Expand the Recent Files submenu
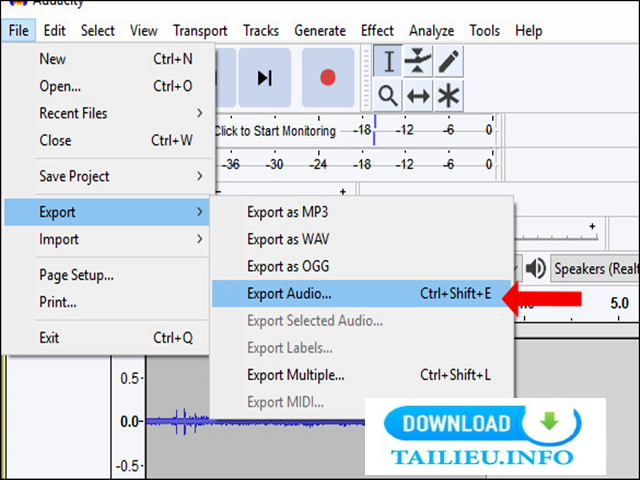The image size is (640, 480). point(109,113)
